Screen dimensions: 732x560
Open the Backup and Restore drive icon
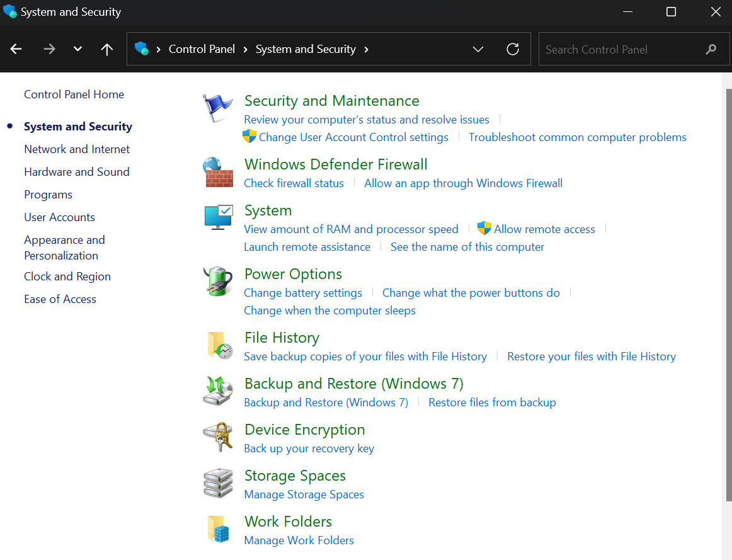pyautogui.click(x=218, y=391)
